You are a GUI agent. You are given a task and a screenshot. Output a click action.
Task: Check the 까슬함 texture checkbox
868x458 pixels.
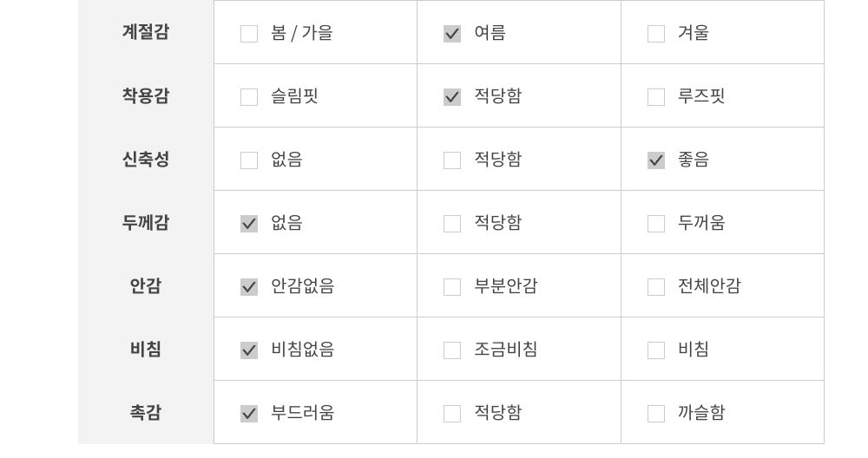(656, 414)
